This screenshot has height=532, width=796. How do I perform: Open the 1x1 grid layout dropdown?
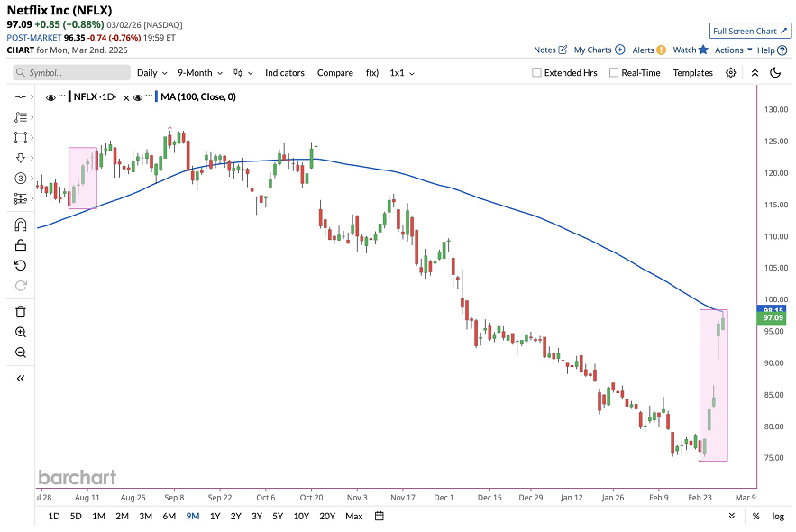pyautogui.click(x=402, y=73)
